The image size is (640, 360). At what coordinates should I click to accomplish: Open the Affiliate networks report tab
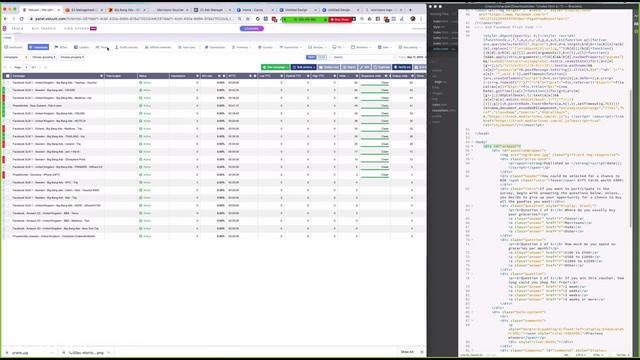[x=158, y=47]
